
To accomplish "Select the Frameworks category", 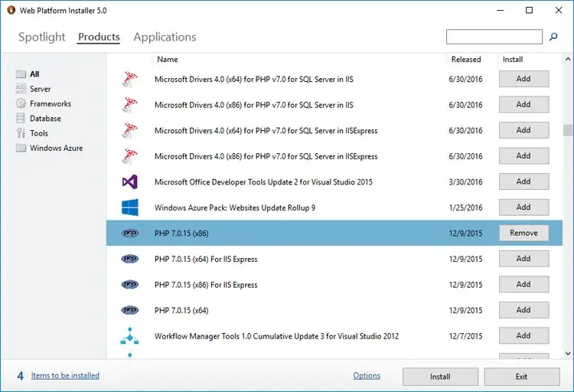I will pyautogui.click(x=51, y=103).
